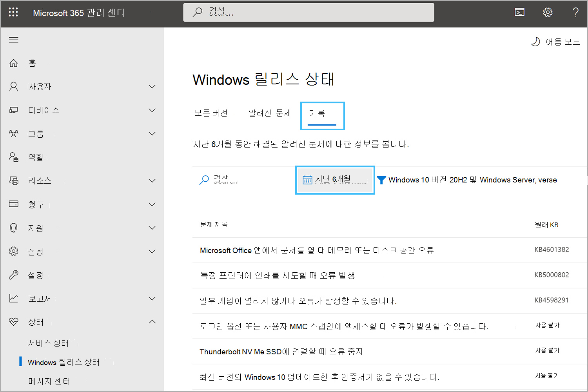Click the filter funnel icon
Viewport: 588px width, 392px height.
click(x=381, y=180)
